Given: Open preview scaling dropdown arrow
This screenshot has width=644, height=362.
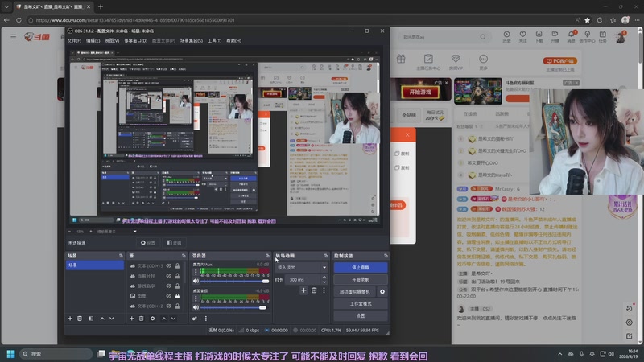Looking at the screenshot, I should pos(134,232).
